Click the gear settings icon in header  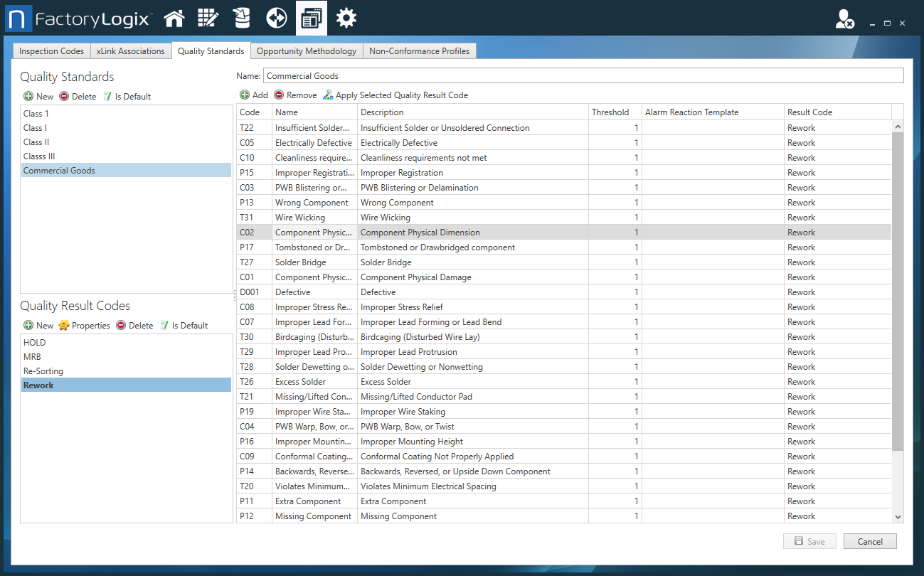[x=346, y=18]
